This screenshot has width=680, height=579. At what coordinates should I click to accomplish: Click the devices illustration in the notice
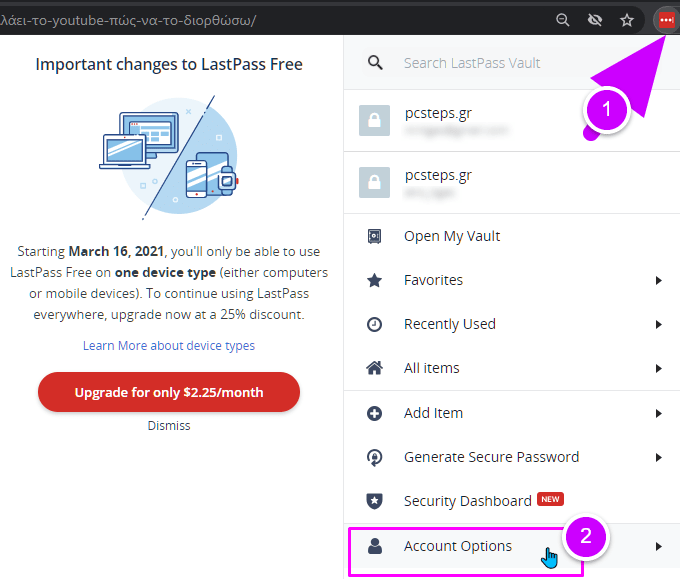[x=169, y=157]
